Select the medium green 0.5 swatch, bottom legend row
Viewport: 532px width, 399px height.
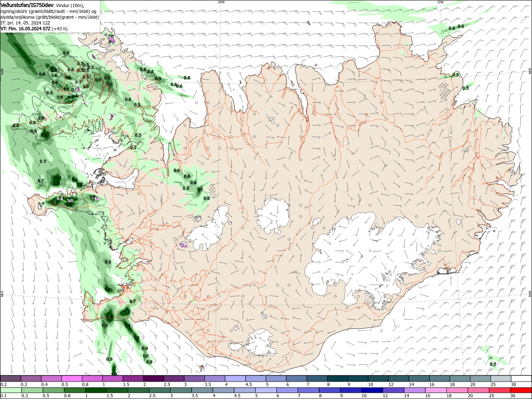(x=53, y=390)
